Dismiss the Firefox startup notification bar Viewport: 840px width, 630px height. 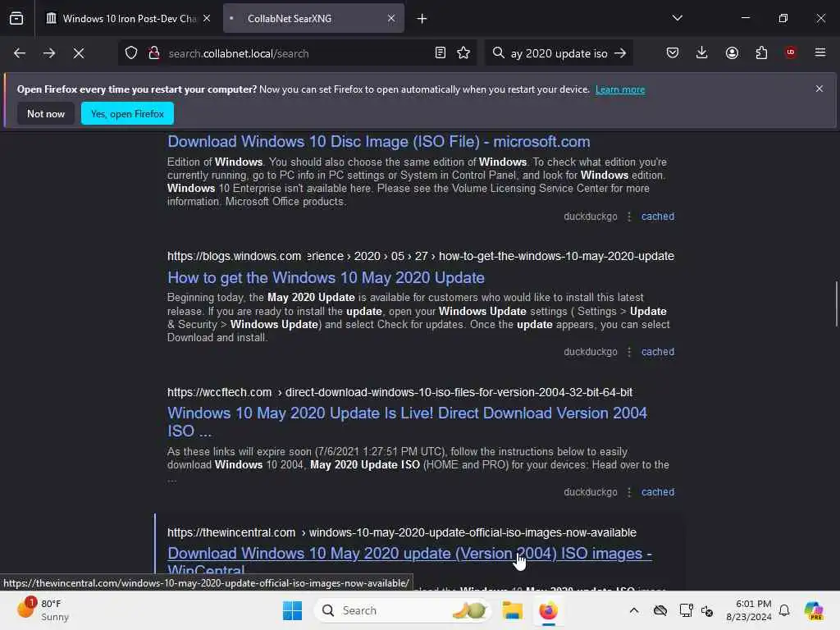tap(819, 89)
